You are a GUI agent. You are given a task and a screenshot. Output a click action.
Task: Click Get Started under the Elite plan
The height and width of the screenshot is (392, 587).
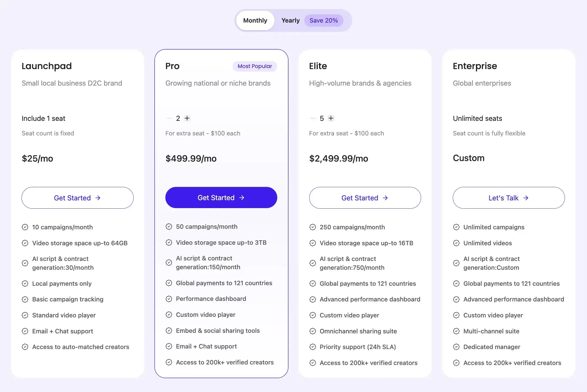(365, 198)
